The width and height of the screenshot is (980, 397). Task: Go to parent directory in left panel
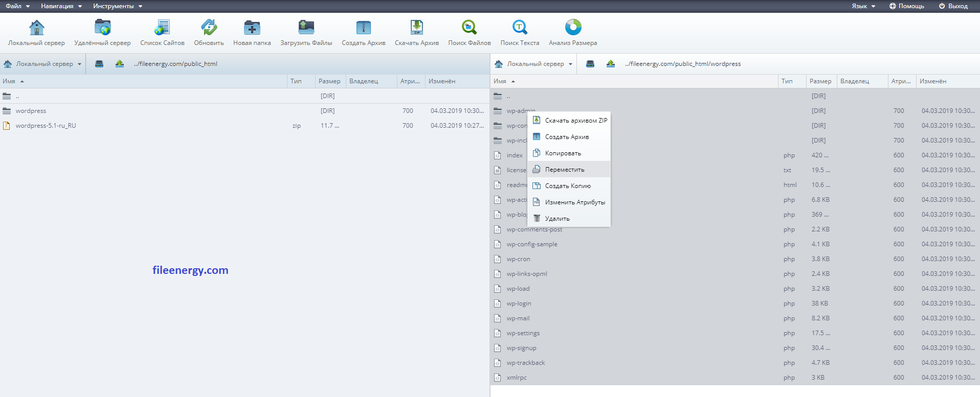[x=244, y=96]
